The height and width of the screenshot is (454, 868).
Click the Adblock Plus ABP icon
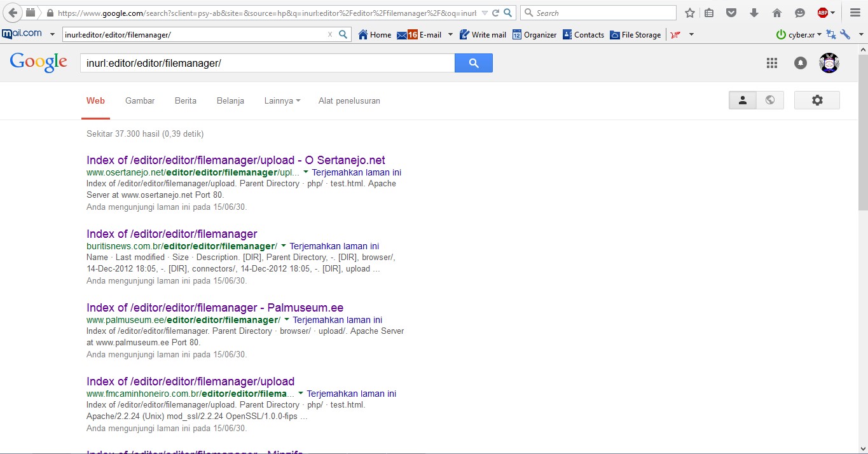823,13
